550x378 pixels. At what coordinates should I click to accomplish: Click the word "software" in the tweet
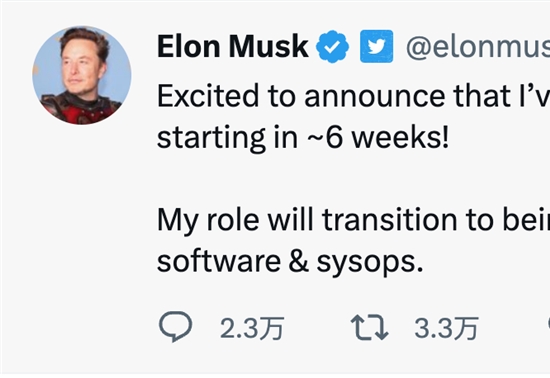click(x=219, y=261)
